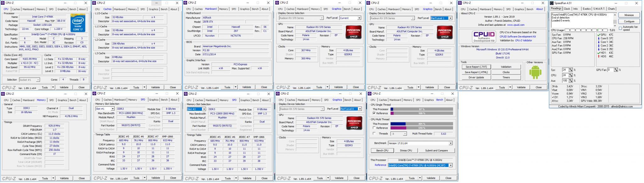Image resolution: width=644 pixels, height=183 pixels.
Task: Click CPU-Z title icon of About window
Action: [460, 3]
